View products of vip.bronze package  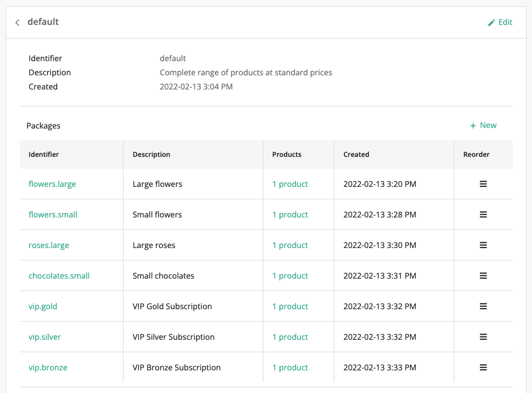point(290,368)
